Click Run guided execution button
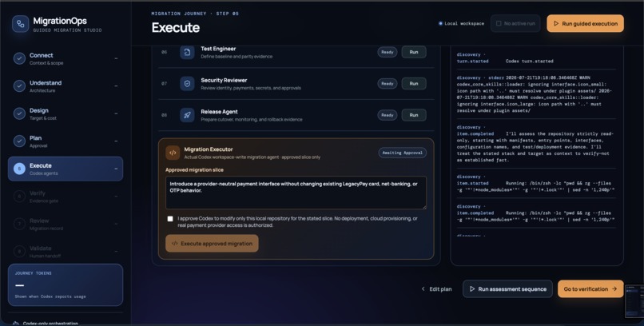This screenshot has width=644, height=326. tap(585, 23)
